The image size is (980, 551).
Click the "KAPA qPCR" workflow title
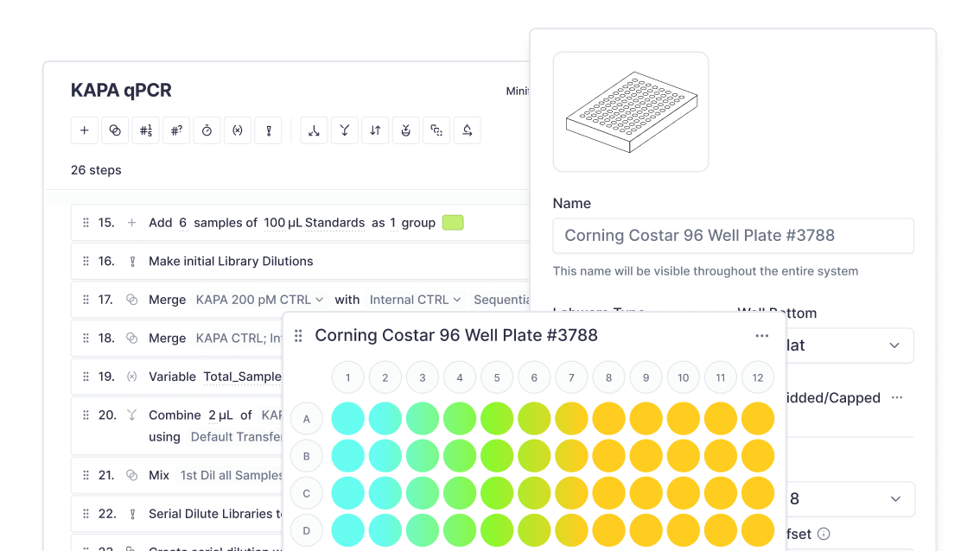tap(121, 90)
